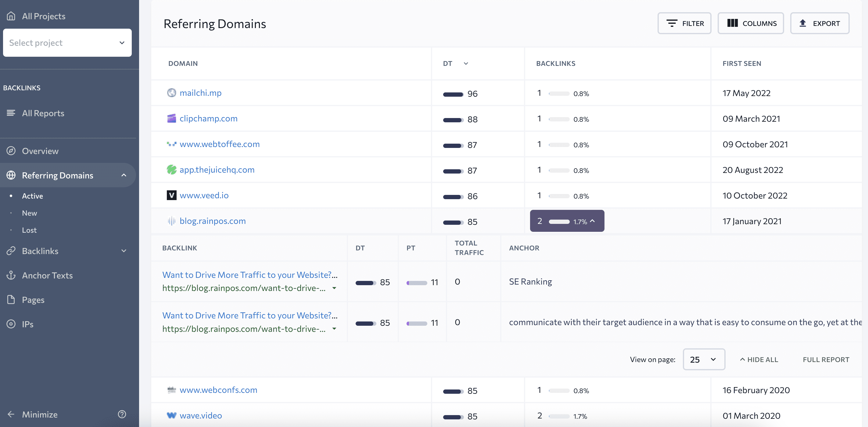Click the Minimize sidebar label

coord(40,414)
